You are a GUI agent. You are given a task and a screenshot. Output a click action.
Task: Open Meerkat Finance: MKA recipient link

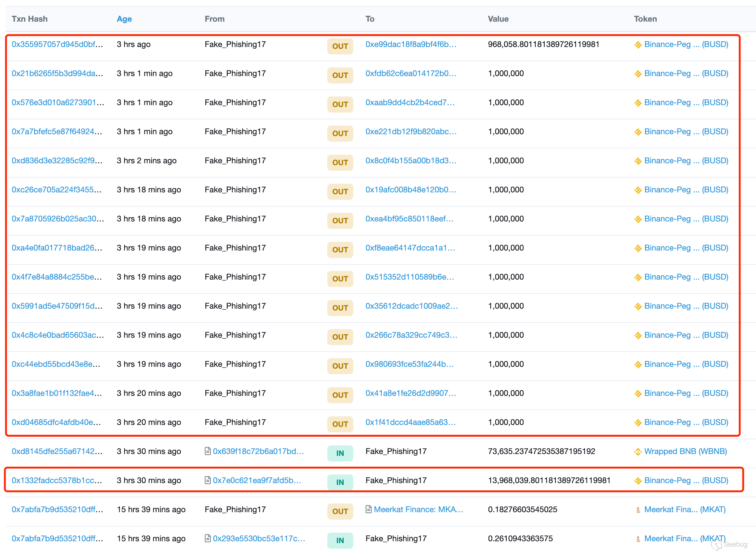point(418,509)
